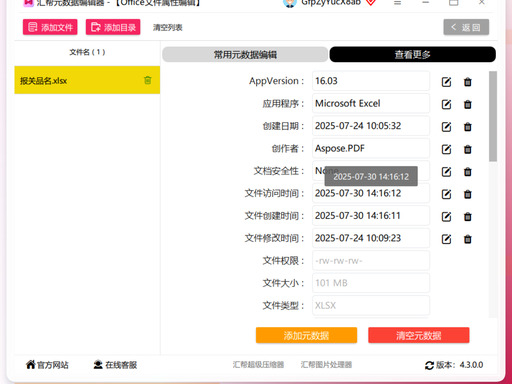Check for updates via version refresh icon
Screen dimensions: 512x384
pos(429,365)
